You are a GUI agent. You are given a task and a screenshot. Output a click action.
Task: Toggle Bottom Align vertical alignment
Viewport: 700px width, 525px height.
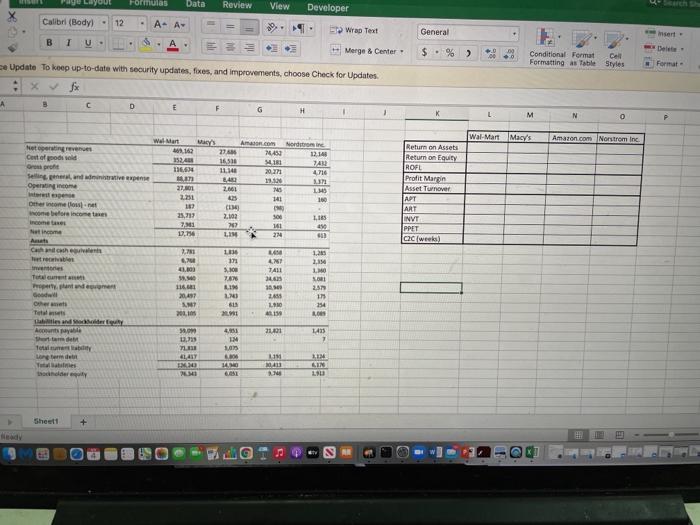(249, 28)
